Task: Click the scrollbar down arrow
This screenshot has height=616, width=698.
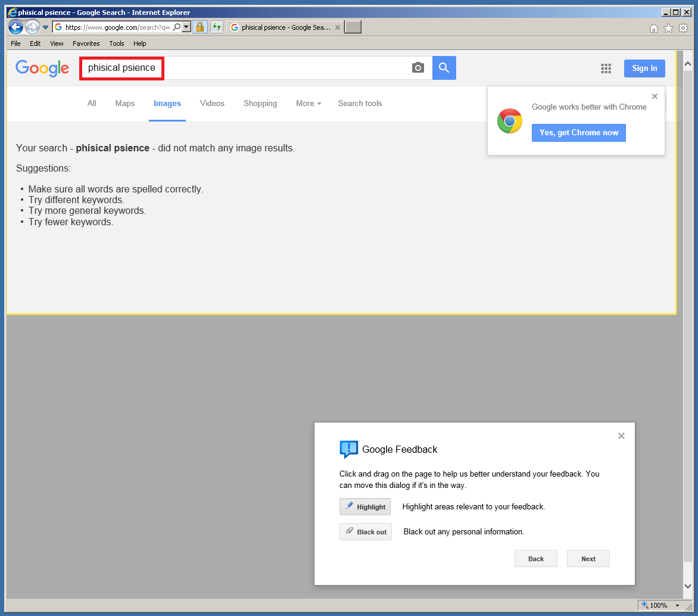Action: click(688, 586)
